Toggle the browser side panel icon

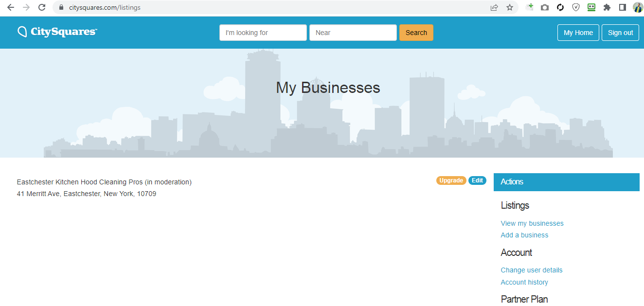tap(622, 7)
